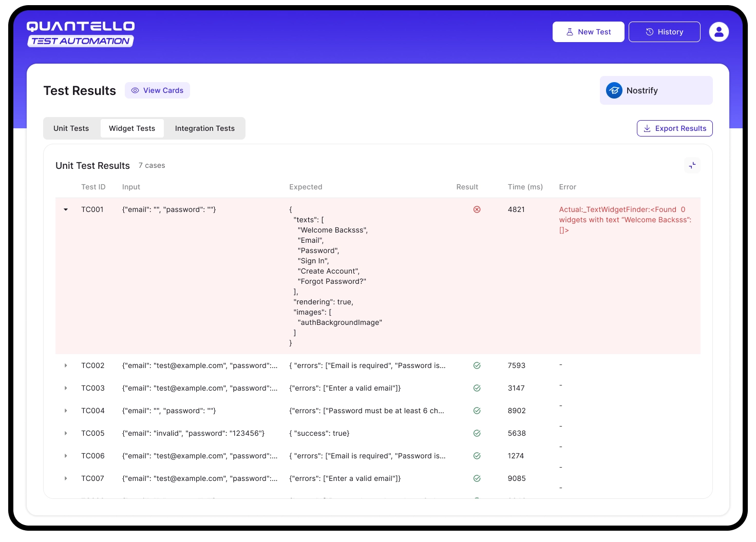The width and height of the screenshot is (756, 542).
Task: Select the TC007 test ID cell
Action: (x=92, y=478)
